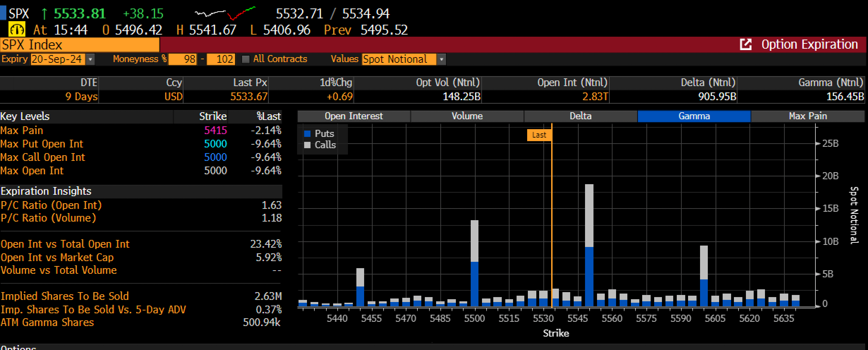Switch to the Open Interest tab

(x=354, y=116)
